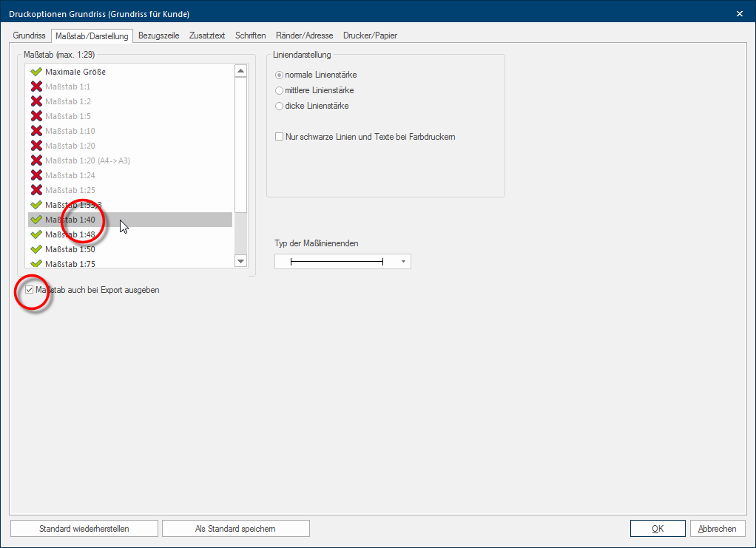Click green checkmark icon beside Maßstab 1:75
756x548 pixels.
36,263
